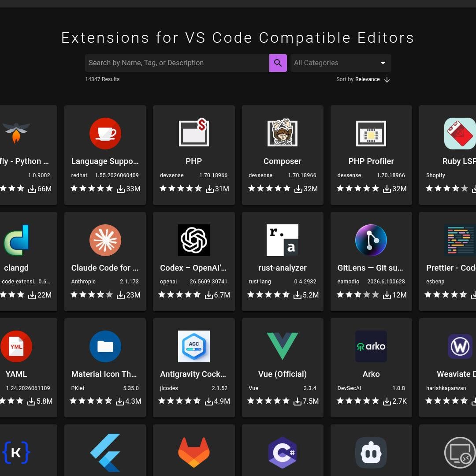Click the remote monitor icon extension
Image resolution: width=476 pixels, height=476 pixels.
[460, 453]
